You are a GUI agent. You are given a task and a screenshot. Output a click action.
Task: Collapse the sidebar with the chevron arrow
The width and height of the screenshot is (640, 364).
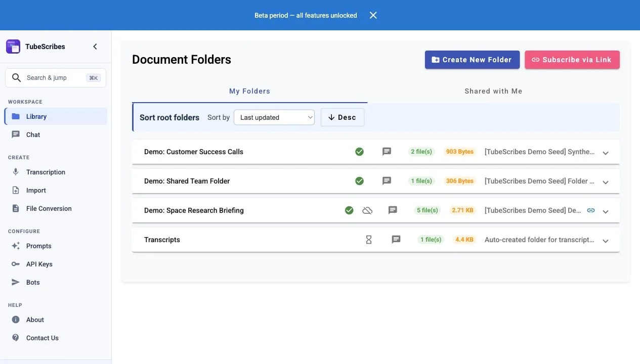click(x=95, y=47)
